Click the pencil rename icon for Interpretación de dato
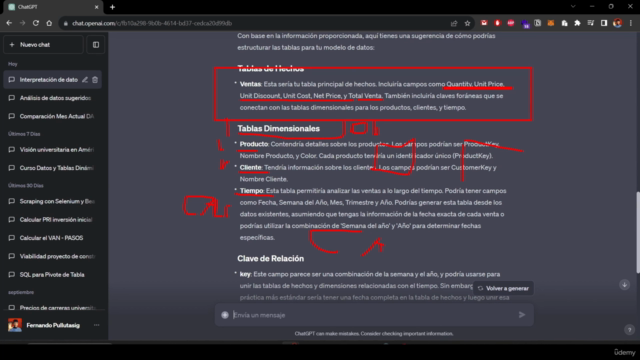 [x=84, y=80]
